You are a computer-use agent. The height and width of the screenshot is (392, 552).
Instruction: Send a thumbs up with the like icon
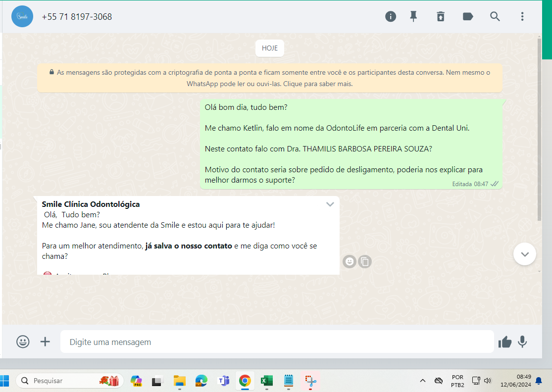click(505, 342)
